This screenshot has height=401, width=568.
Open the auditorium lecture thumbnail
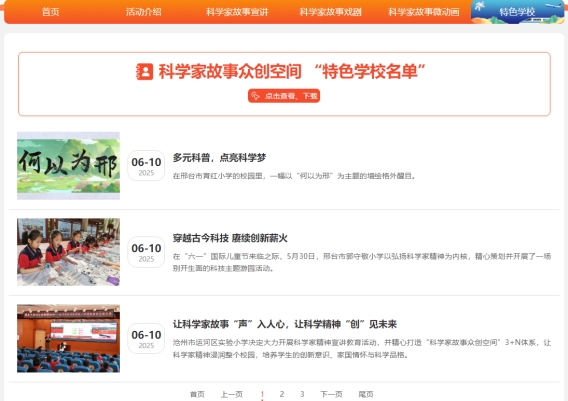[68, 338]
